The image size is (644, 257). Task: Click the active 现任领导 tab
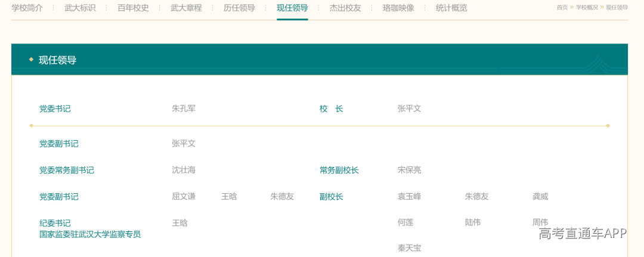pos(292,8)
